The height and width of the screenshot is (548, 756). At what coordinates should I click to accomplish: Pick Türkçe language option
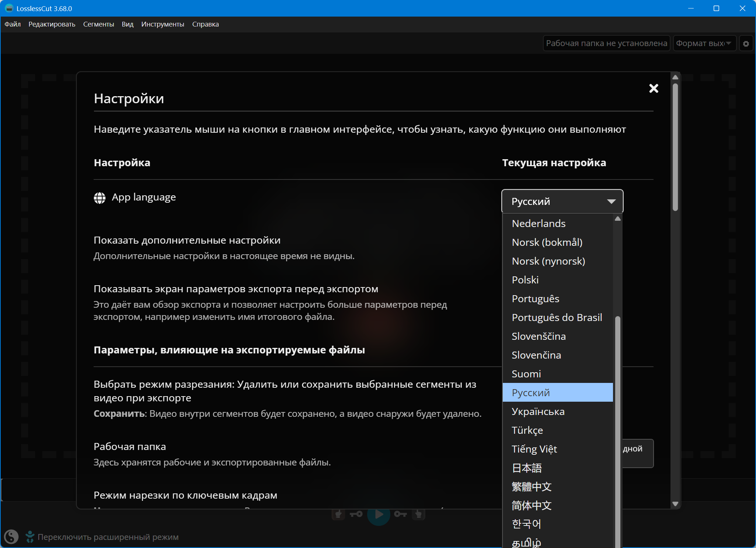pos(527,430)
